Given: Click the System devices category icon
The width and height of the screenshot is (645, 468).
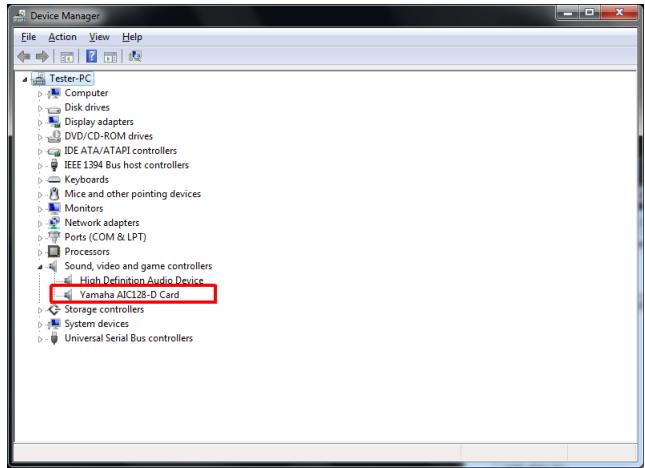Looking at the screenshot, I should (x=54, y=324).
